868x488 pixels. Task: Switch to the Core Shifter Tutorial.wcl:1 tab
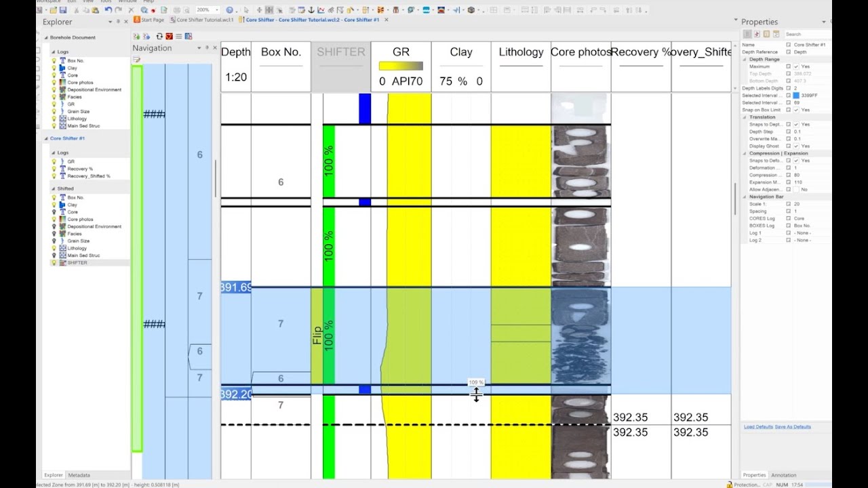(x=201, y=20)
